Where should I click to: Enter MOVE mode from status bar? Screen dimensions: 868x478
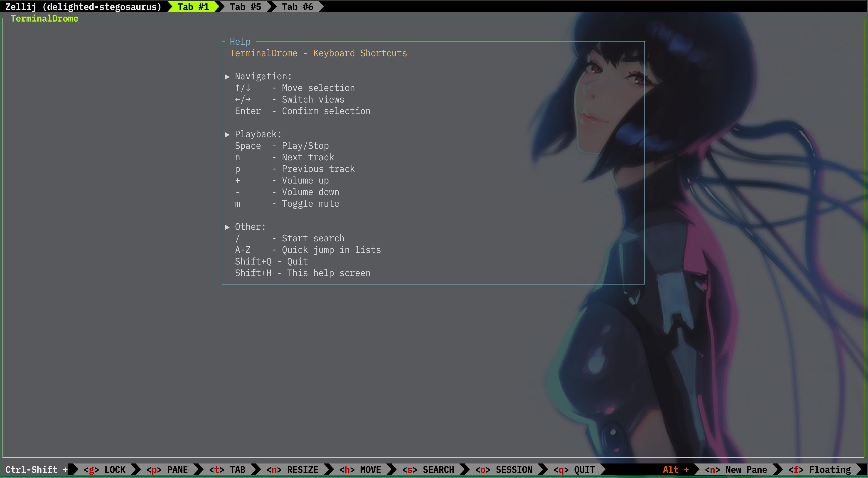(360, 470)
